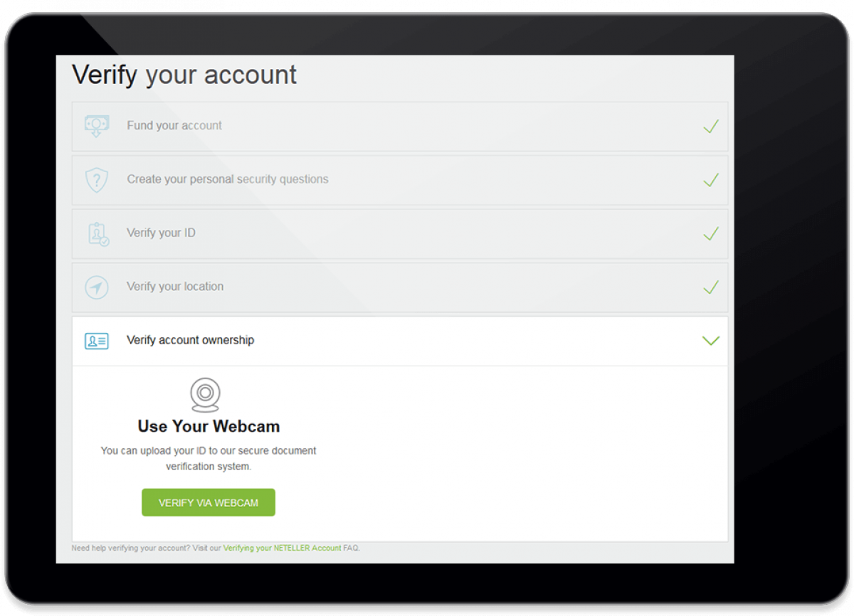Screen dimensions: 854x616
Task: Open the Verify your location section
Action: point(399,287)
